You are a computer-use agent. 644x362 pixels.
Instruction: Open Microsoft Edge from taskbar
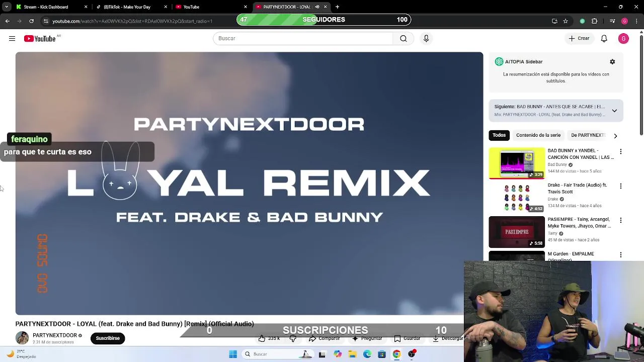367,354
